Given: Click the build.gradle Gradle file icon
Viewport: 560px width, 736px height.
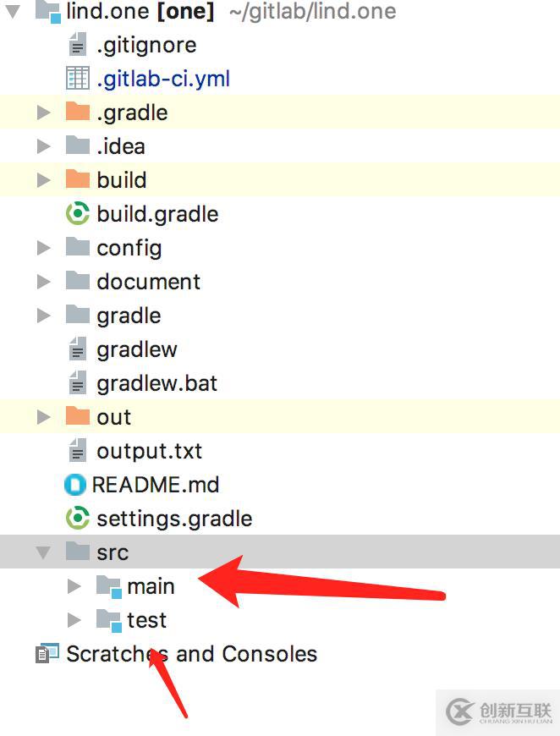Looking at the screenshot, I should pyautogui.click(x=78, y=214).
